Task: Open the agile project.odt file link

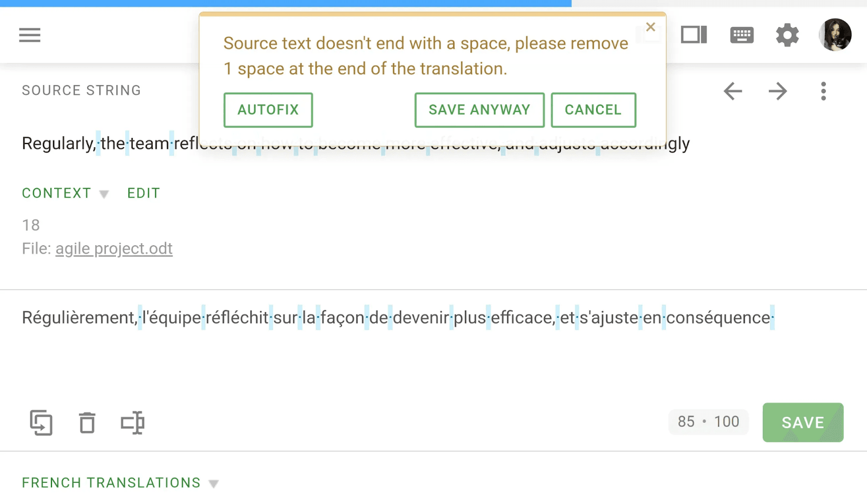Action: (x=114, y=248)
